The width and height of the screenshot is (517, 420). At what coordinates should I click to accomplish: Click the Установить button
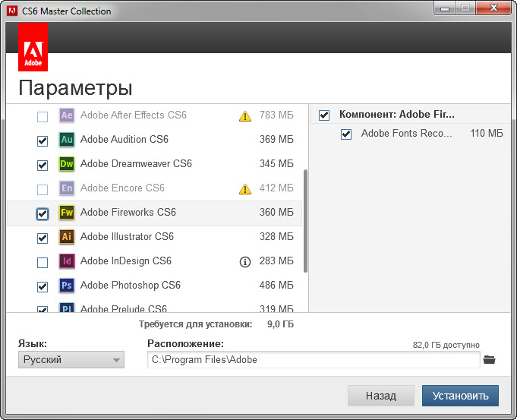[x=460, y=396]
